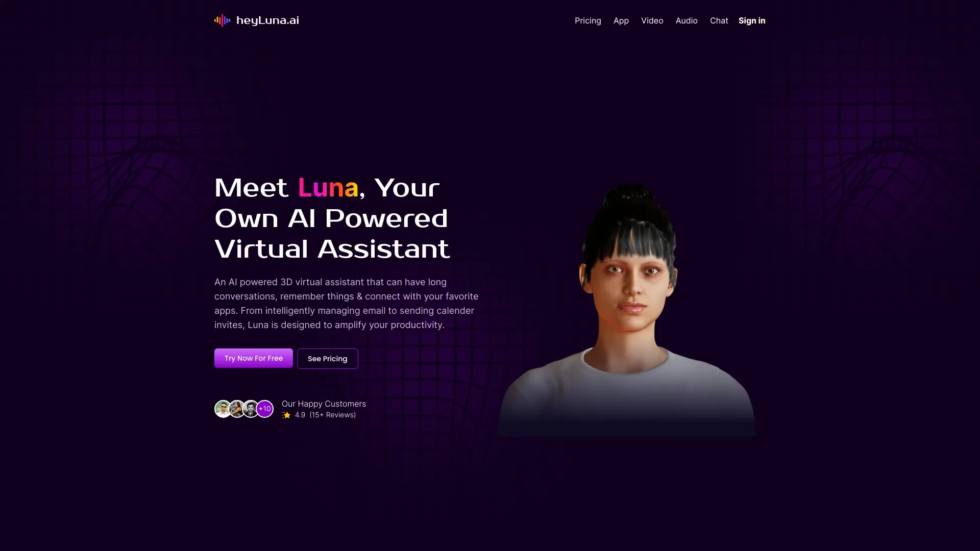Click the Pricing navigation menu item
This screenshot has height=551, width=980.
(x=587, y=20)
